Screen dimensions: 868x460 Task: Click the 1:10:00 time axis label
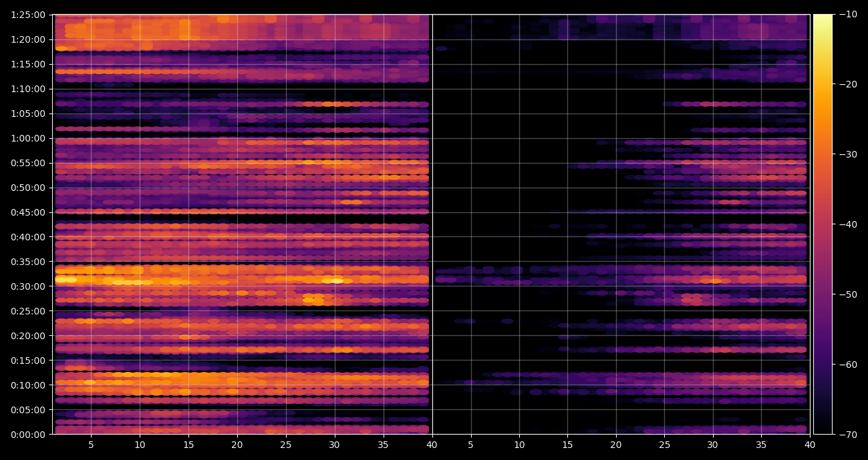28,89
